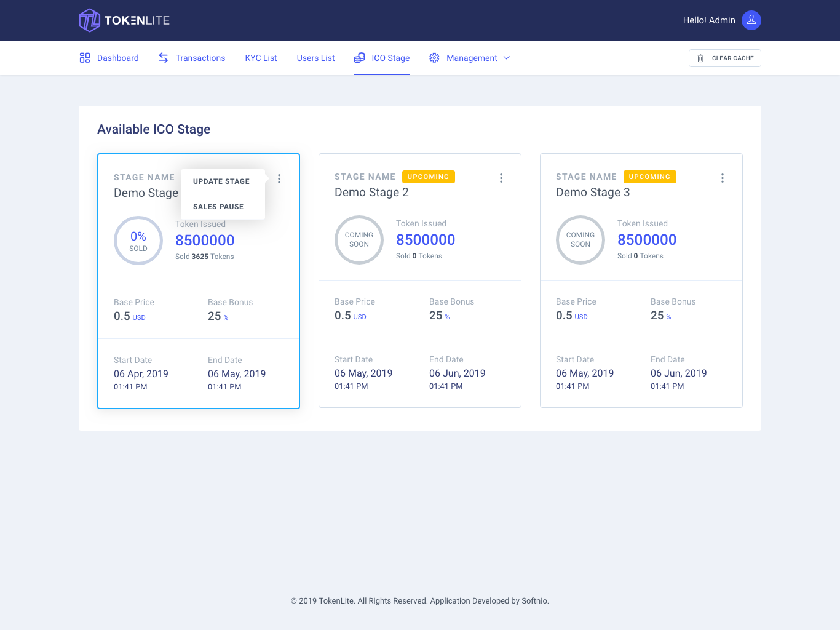Click the Demo Stage 2 Coming Soon circle
Viewport: 840px width, 630px height.
359,240
